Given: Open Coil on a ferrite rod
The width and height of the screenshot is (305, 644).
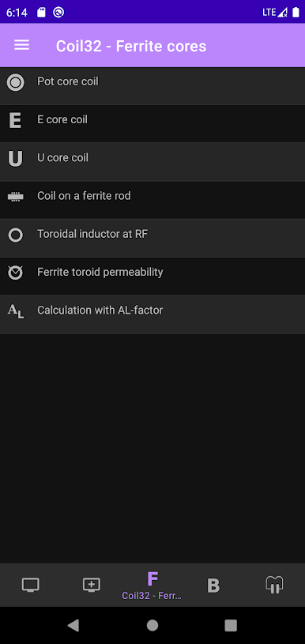Looking at the screenshot, I should [152, 200].
